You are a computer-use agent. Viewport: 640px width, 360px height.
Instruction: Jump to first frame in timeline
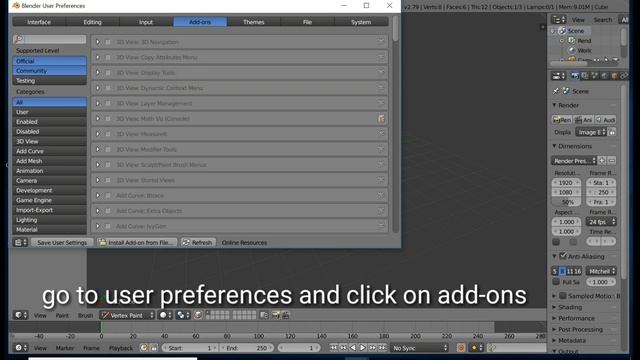point(333,348)
